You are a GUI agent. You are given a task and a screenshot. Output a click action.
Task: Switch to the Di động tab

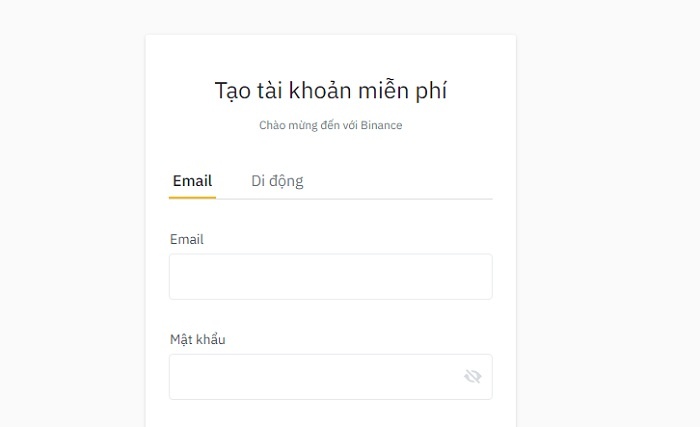click(x=277, y=181)
